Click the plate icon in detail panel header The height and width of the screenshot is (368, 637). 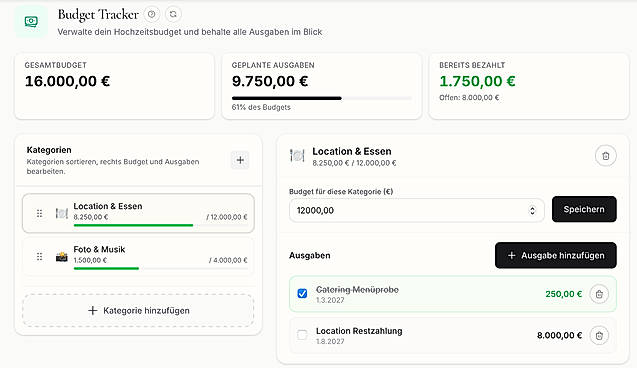(297, 156)
